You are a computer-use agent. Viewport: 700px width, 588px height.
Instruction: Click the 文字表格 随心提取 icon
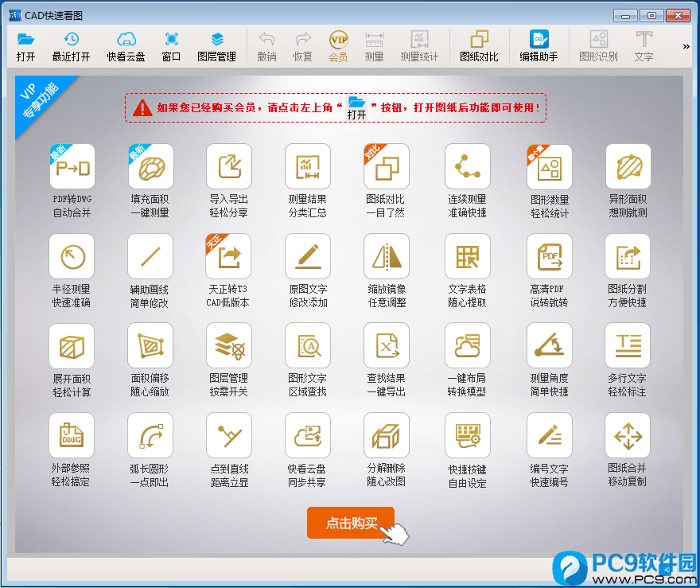(x=468, y=256)
